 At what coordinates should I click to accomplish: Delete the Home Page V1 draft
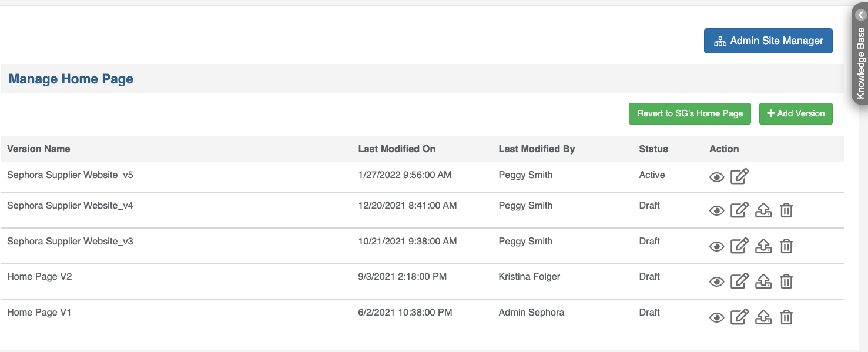pyautogui.click(x=786, y=317)
